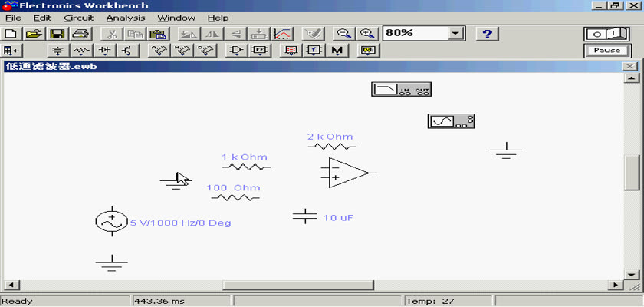This screenshot has height=307, width=644.
Task: Select the AC voltage source symbol
Action: pos(112,222)
